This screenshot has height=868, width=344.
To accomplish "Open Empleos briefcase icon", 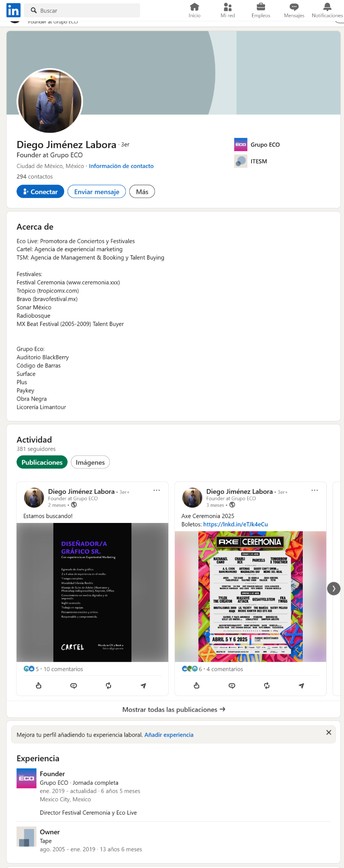I will (261, 7).
